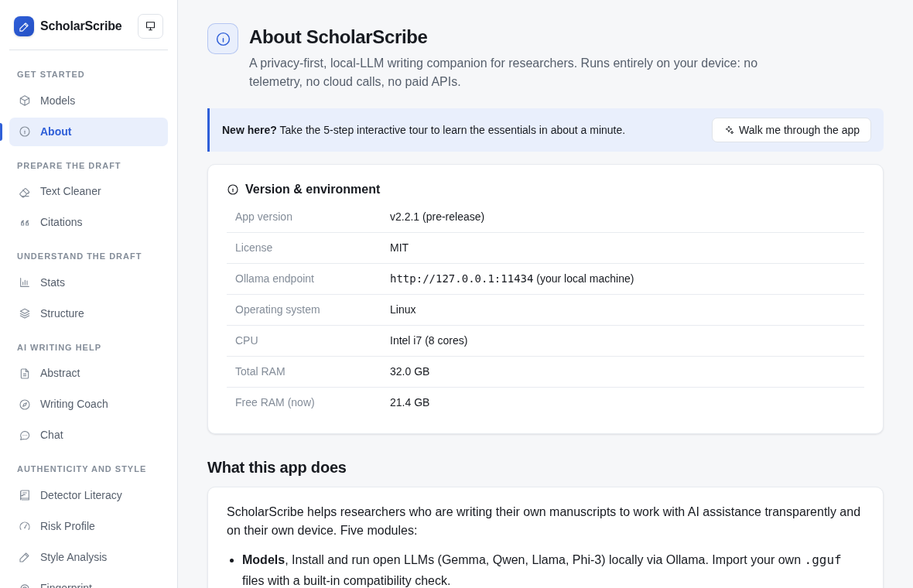This screenshot has height=588, width=913.
Task: Click the bar chart icon for Stats
Action: click(x=25, y=282)
